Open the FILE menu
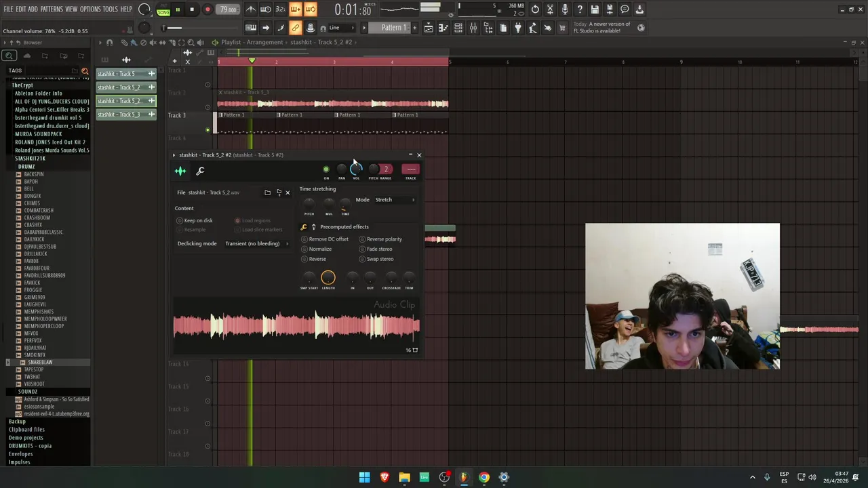Viewport: 868px width, 488px height. 8,9
